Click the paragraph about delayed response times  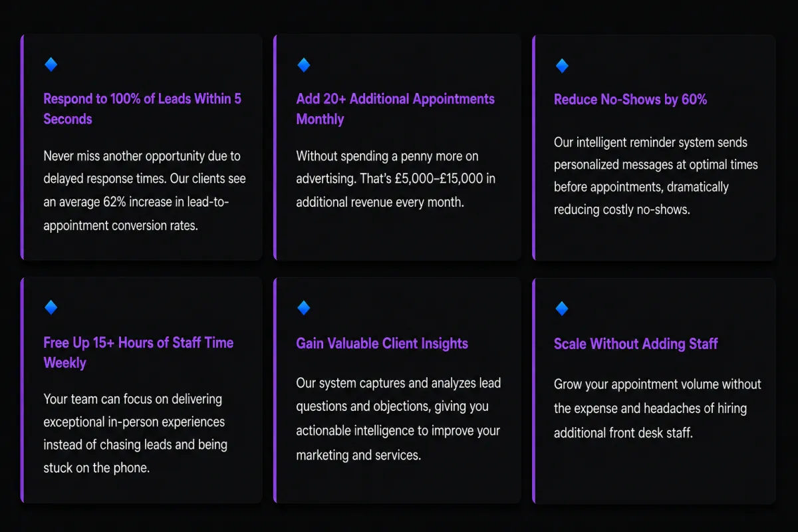[x=144, y=191]
